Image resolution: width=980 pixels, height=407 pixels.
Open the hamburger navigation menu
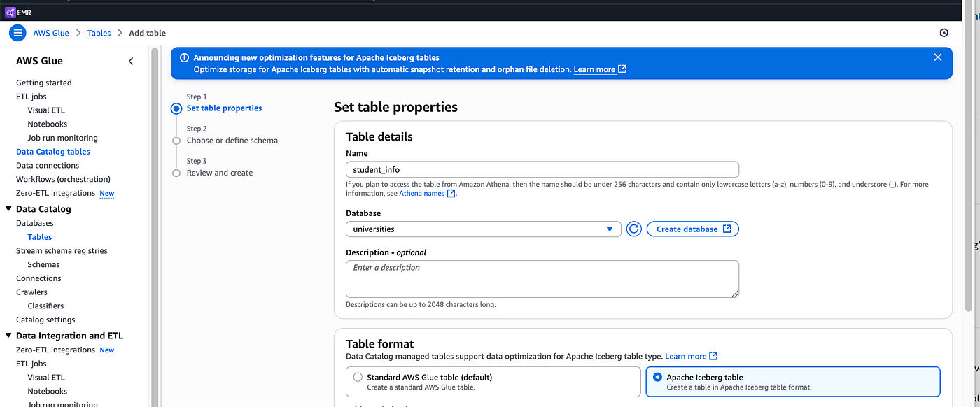point(18,33)
